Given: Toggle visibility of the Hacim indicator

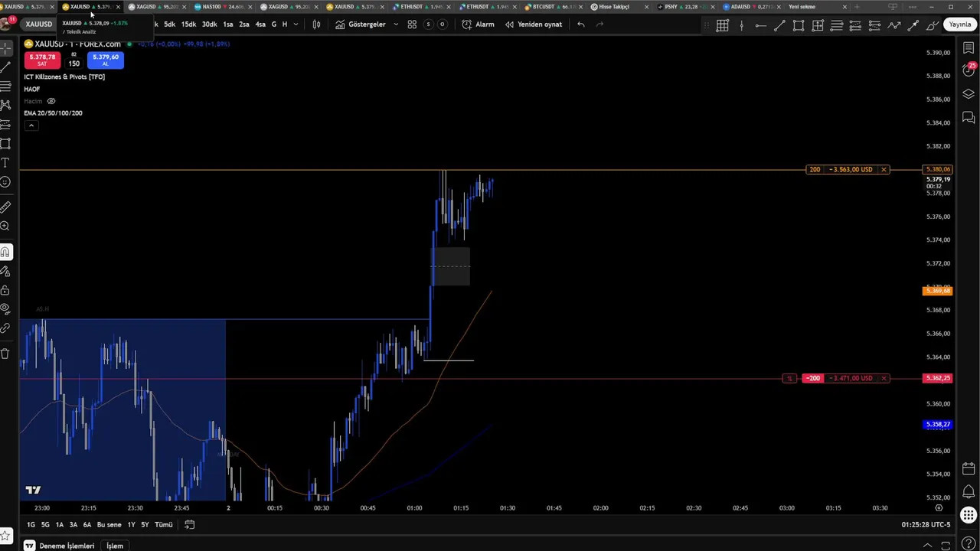Looking at the screenshot, I should pos(51,101).
